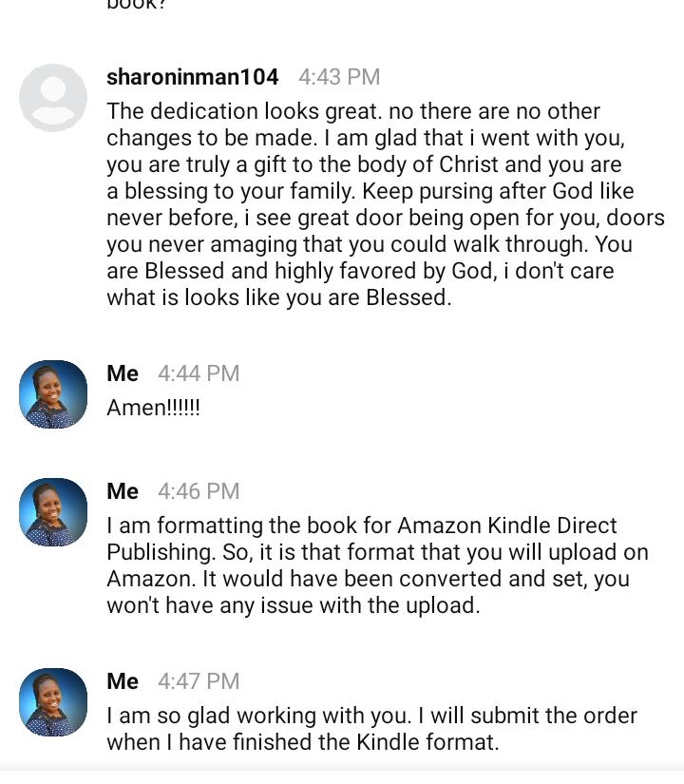
Task: Tap the 'when I have finished the Kindle format' line
Action: (x=302, y=742)
